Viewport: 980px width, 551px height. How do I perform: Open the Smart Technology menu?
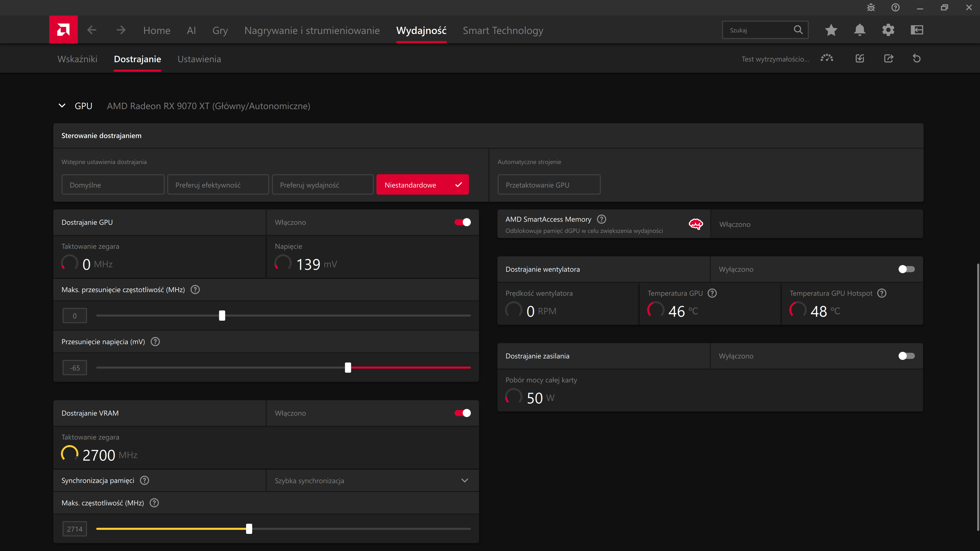coord(503,30)
